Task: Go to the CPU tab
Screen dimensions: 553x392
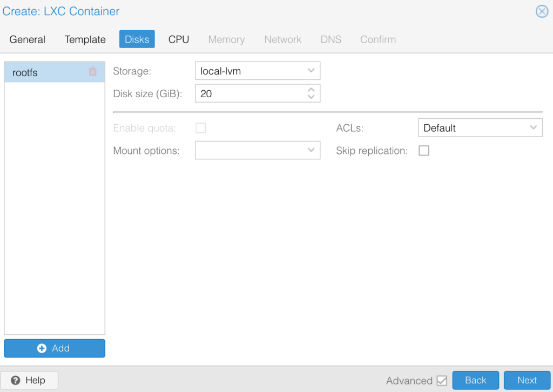Action: [x=179, y=39]
